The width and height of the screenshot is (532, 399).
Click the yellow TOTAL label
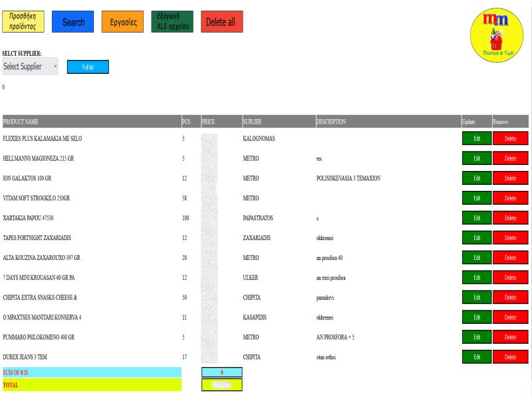11,385
